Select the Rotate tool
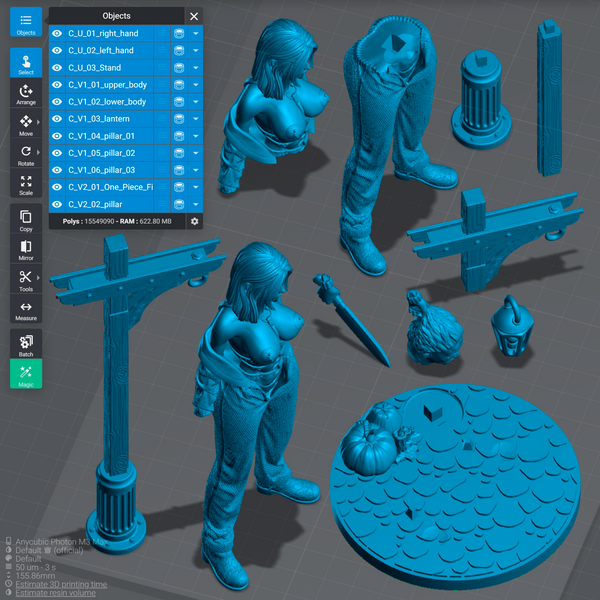The height and width of the screenshot is (600, 600). (x=26, y=153)
